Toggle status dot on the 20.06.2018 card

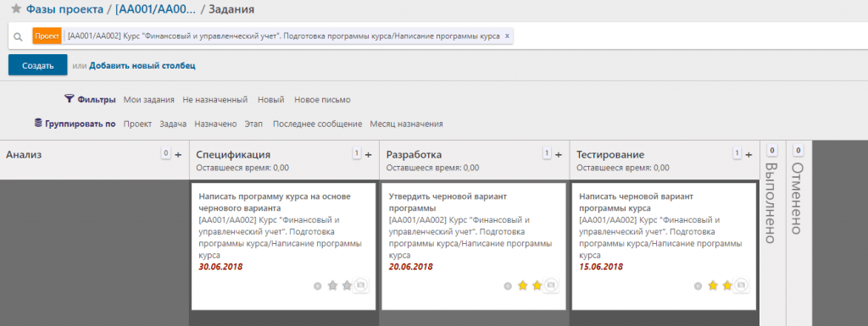point(508,286)
